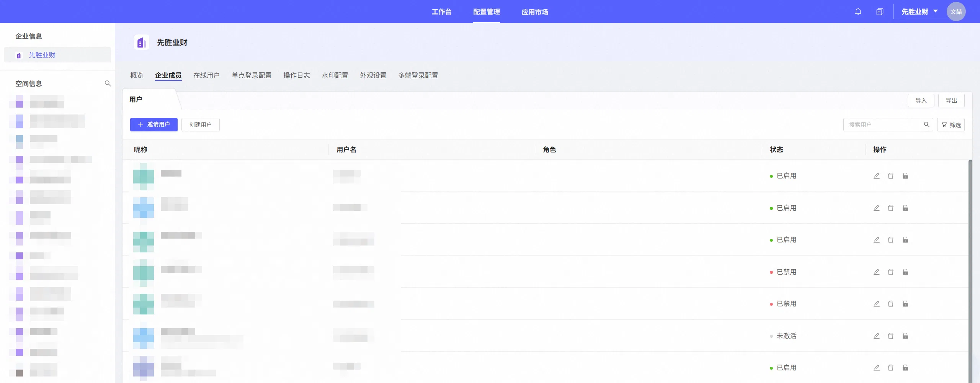The image size is (980, 383).
Task: Switch to the 多端登录配置 tab
Action: tap(418, 75)
